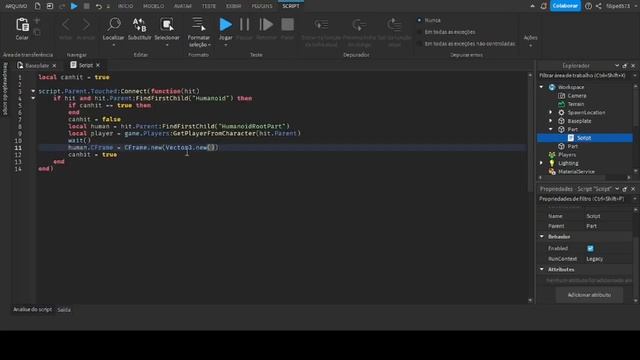Screen dimensions: 640x360
Task: Select exceções não controladas radio option
Action: point(419,44)
